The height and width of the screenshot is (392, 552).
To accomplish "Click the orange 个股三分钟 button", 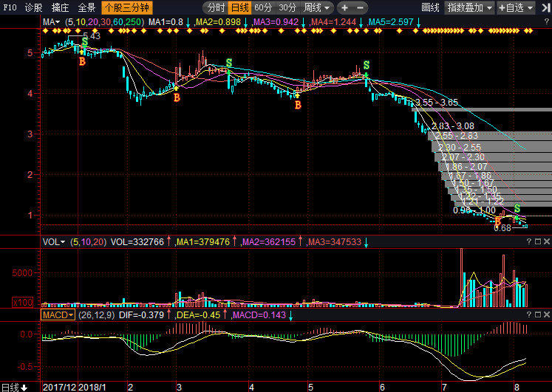I will click(x=127, y=7).
